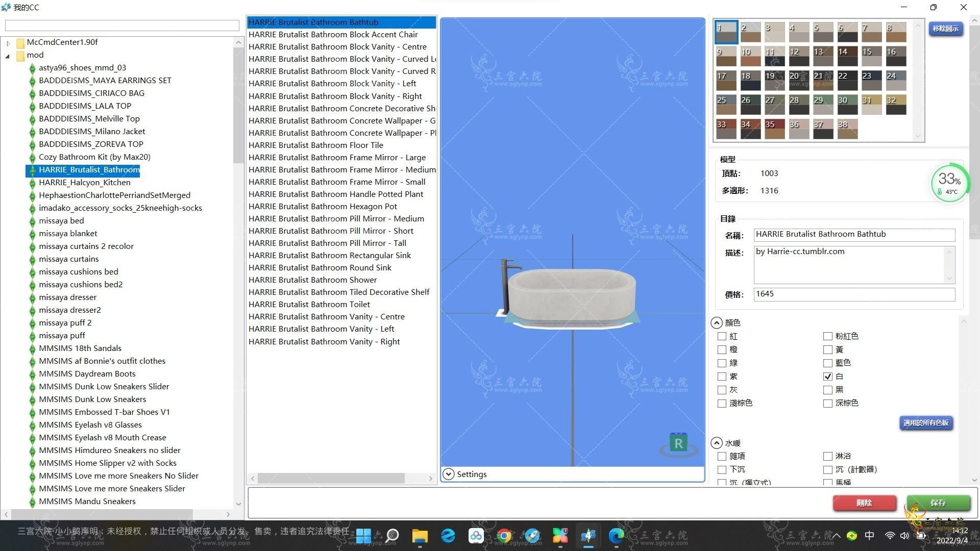Click the search field above package tree

(122, 26)
